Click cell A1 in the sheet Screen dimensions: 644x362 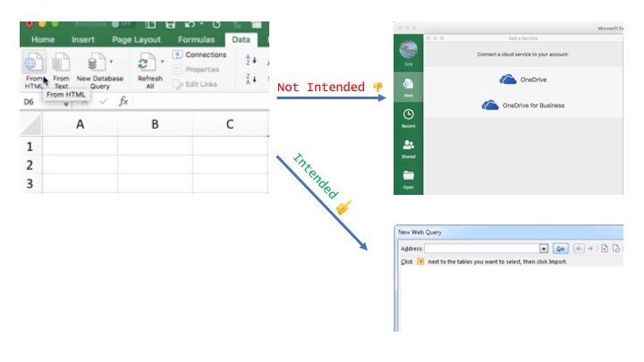(80, 146)
